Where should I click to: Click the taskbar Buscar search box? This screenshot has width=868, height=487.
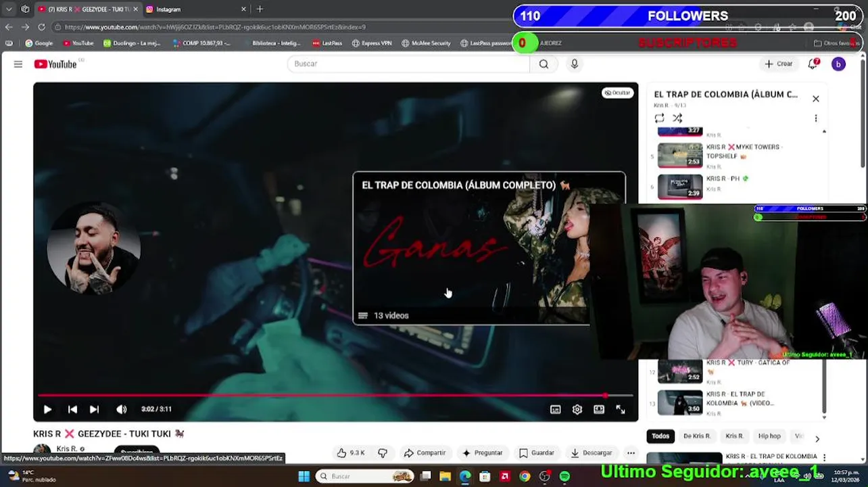click(x=365, y=476)
